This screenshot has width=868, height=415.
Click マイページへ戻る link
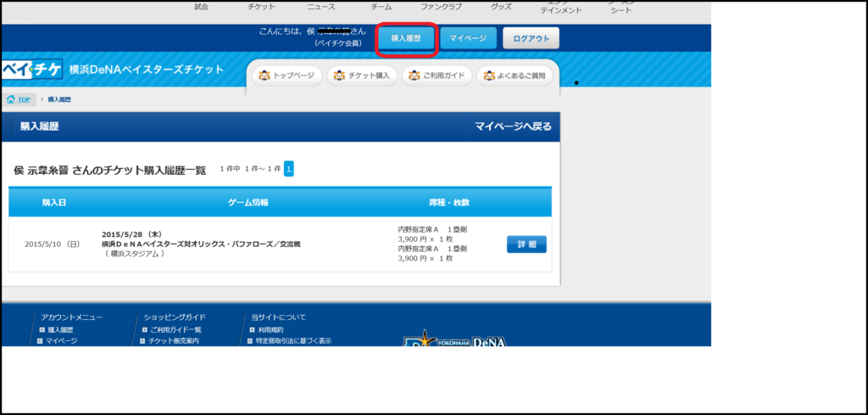coord(513,126)
